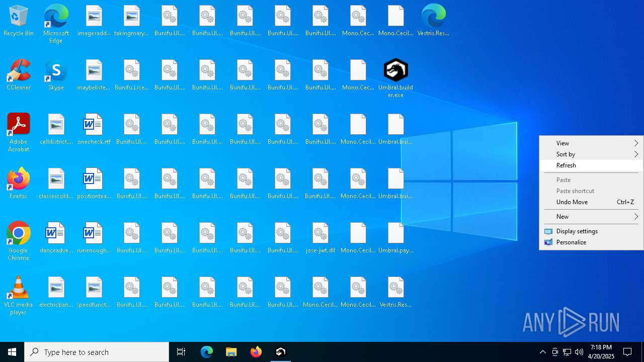Click the Meet Now tray icon
Screen dimensions: 644x362
pyautogui.click(x=555, y=352)
